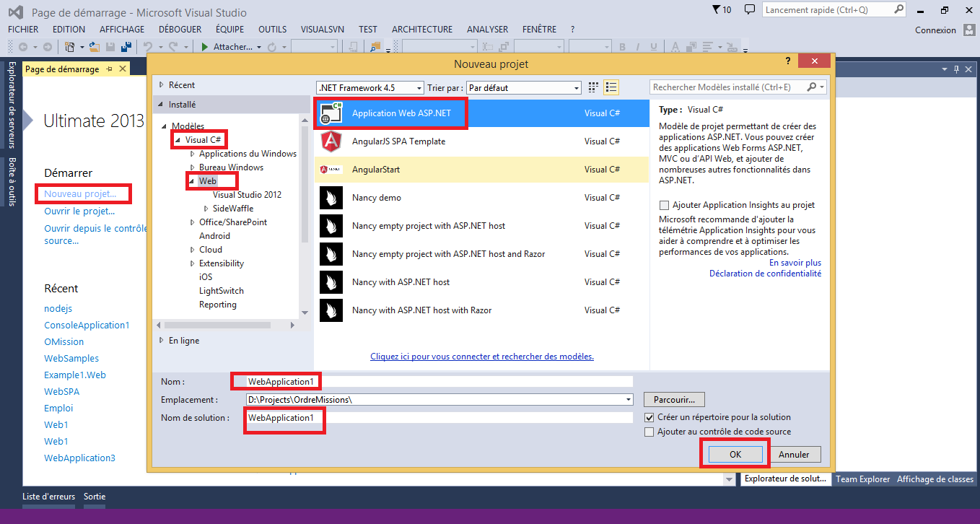Open Cliquez ici pour vous connecter link
The width and height of the screenshot is (980, 524).
[482, 357]
